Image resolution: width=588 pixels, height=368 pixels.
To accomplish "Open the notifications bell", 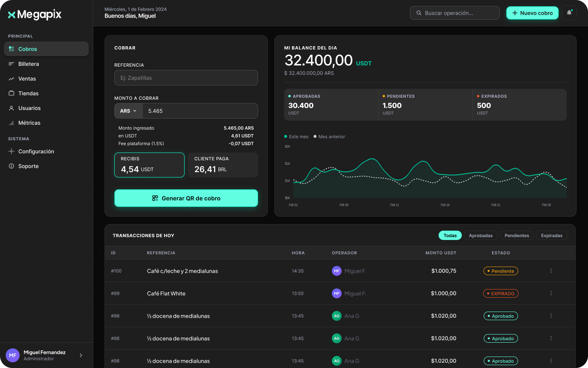I will pos(569,13).
